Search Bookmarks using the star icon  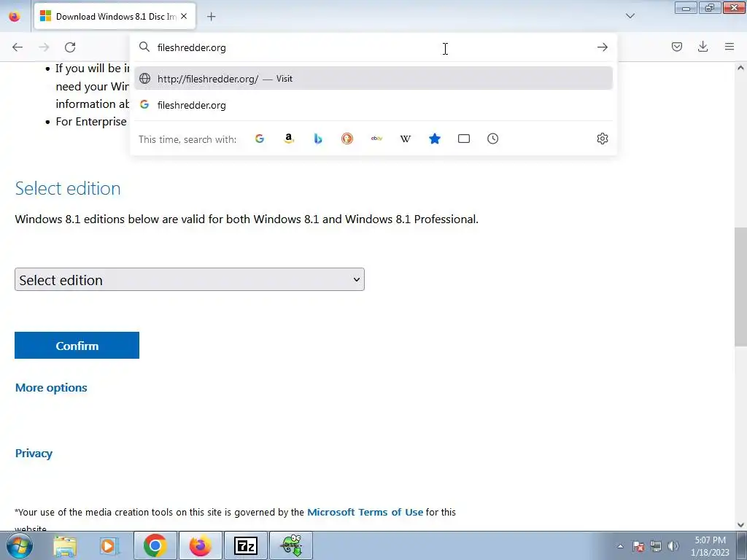(435, 139)
